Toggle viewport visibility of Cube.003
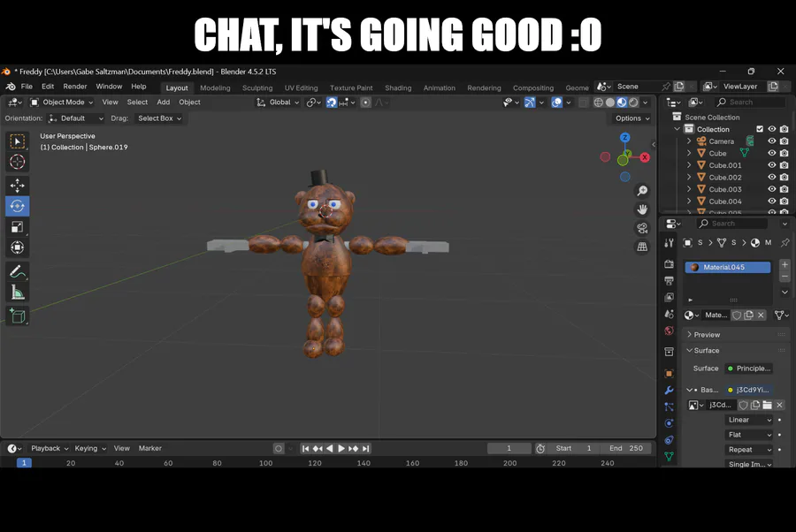Viewport: 796px width, 532px height. pos(771,189)
